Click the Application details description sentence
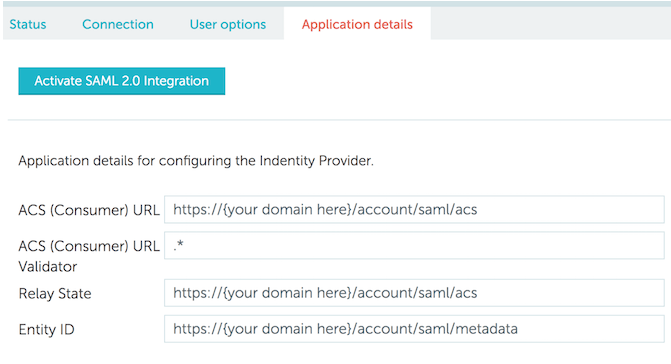The width and height of the screenshot is (671, 364). click(196, 161)
